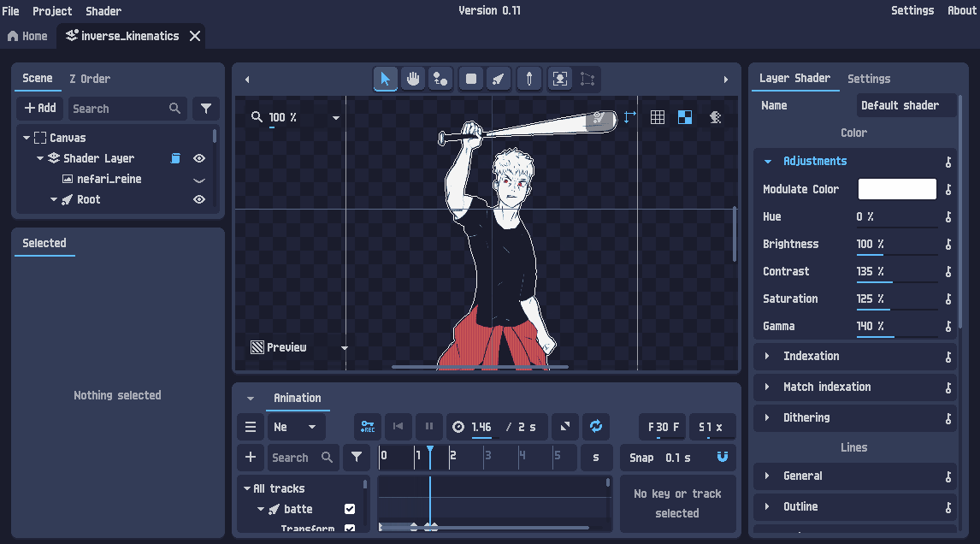Click the snap magnet icon
The width and height of the screenshot is (980, 544).
(723, 457)
